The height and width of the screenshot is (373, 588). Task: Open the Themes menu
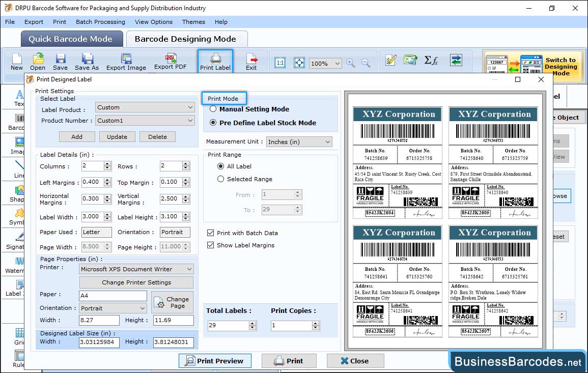pyautogui.click(x=193, y=22)
